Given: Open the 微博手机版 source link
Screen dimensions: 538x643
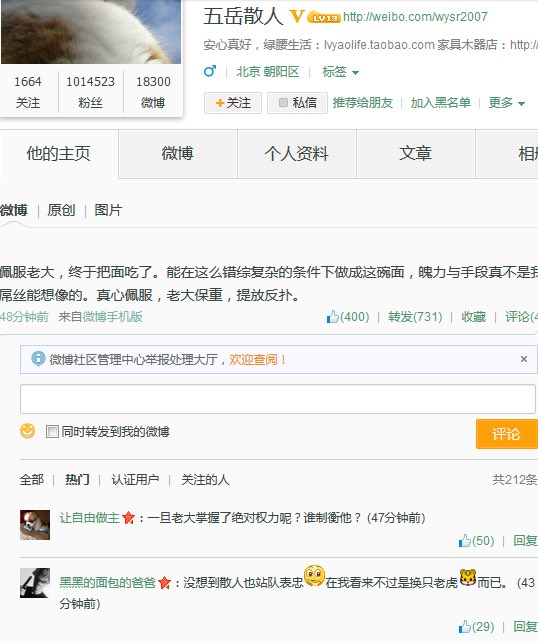Looking at the screenshot, I should (113, 317).
